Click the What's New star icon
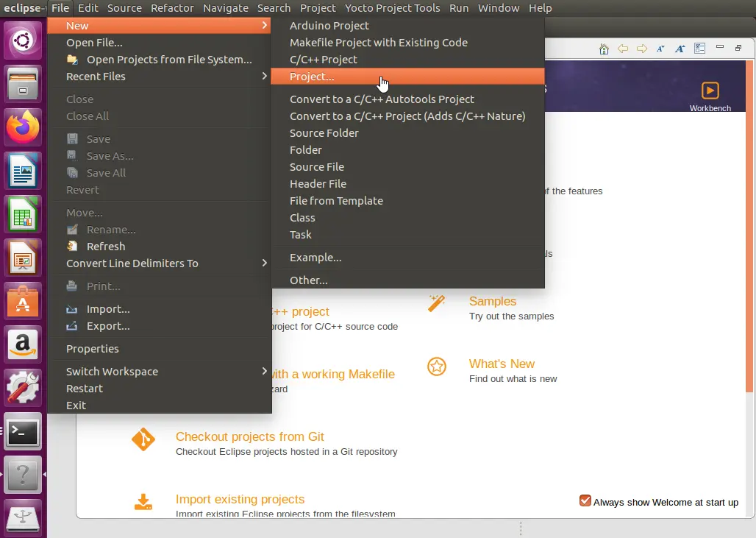 (437, 367)
